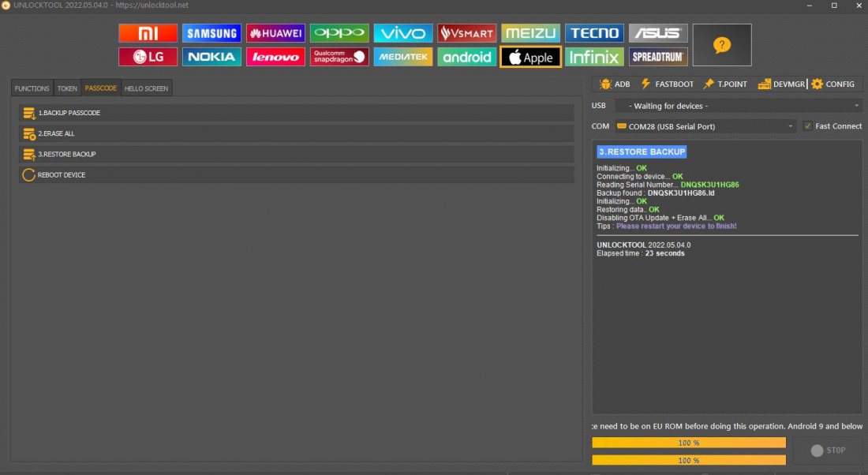Minimize the UnlockTool window

[810, 6]
